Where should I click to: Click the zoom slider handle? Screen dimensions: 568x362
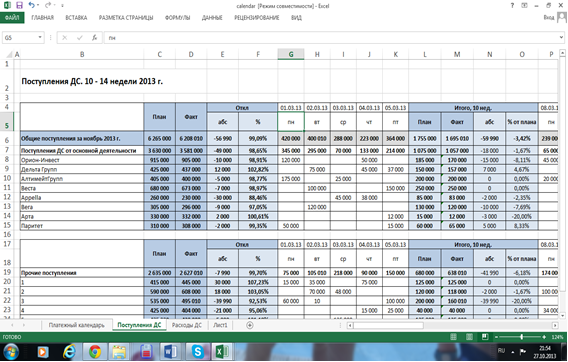pos(522,337)
